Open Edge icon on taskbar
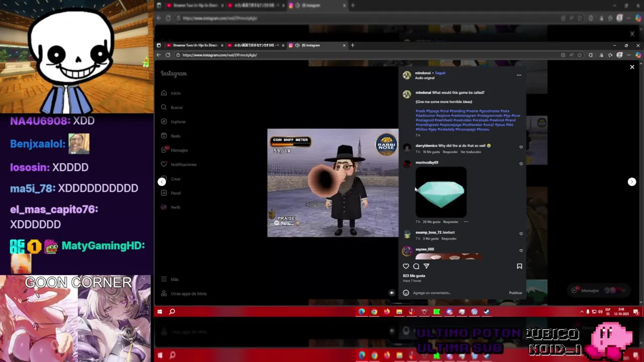 tap(362, 312)
